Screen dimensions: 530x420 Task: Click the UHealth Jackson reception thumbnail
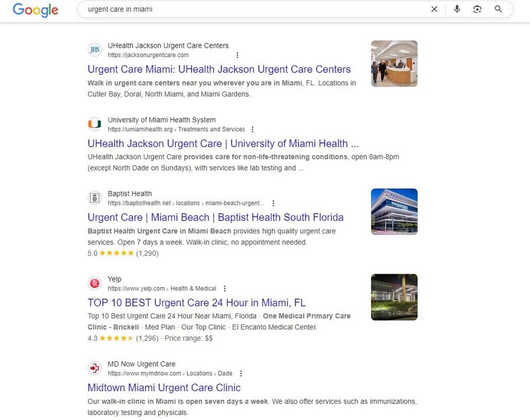(x=394, y=64)
